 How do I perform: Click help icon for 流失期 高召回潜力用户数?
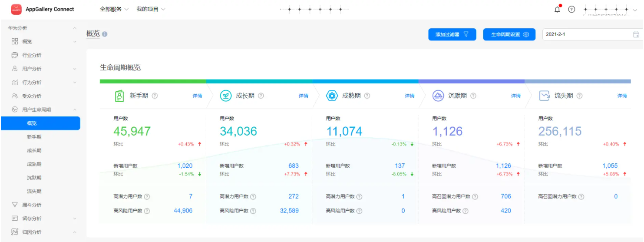[581, 197]
